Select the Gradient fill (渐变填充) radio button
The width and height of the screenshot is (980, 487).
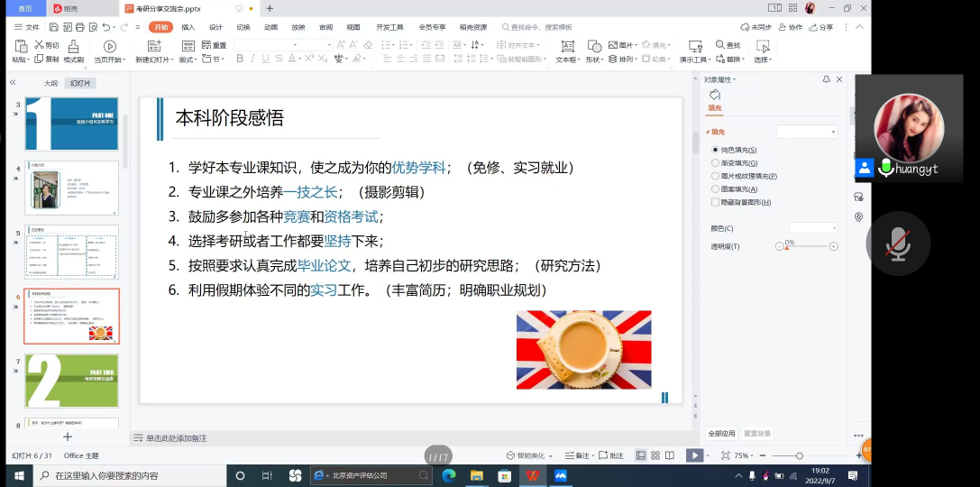click(x=716, y=163)
